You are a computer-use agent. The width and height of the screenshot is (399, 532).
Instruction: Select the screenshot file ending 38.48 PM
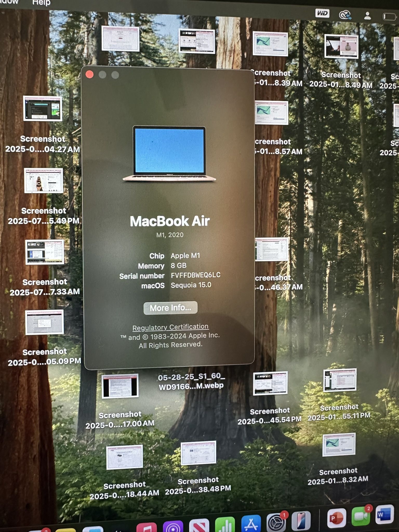coord(198,468)
